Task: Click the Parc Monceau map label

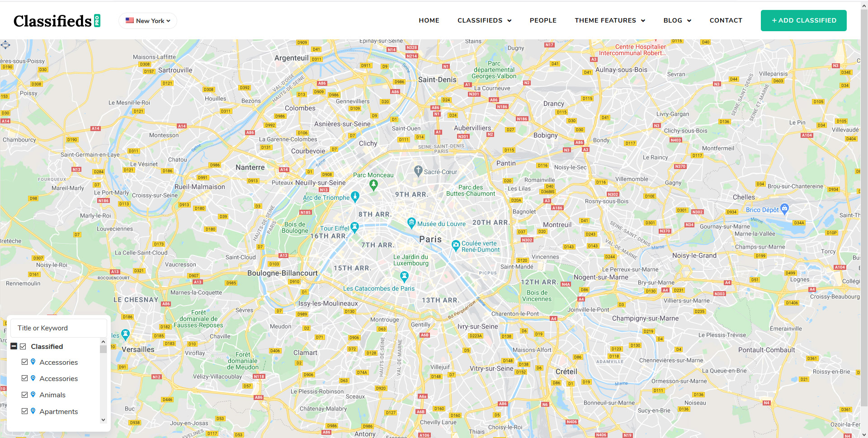Action: 373,175
